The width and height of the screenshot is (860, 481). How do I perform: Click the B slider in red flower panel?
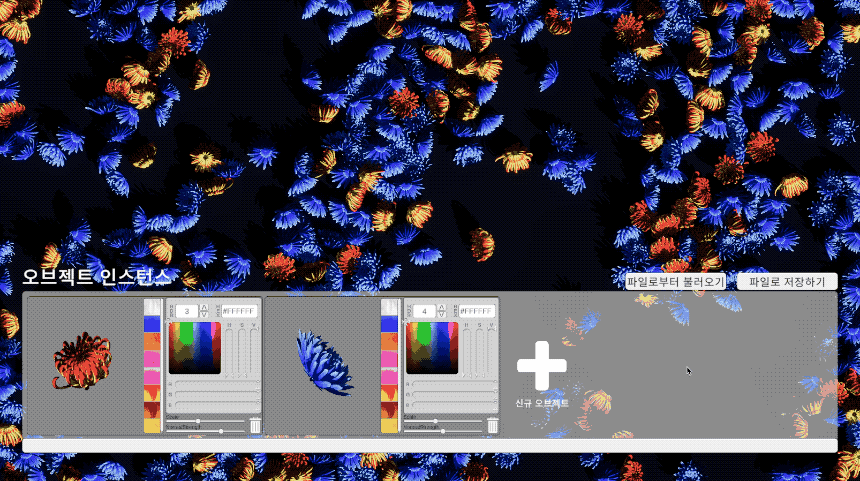[x=217, y=405]
